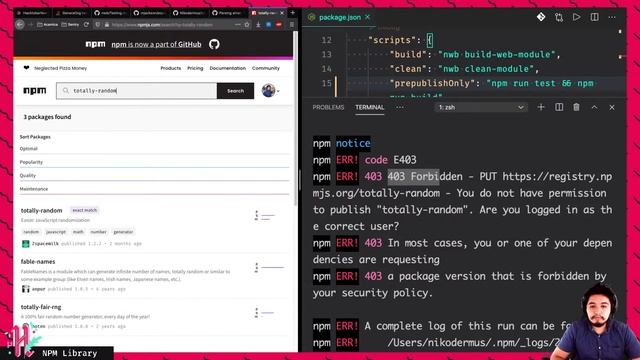Click the browser page vertical scrollbar

point(295,118)
